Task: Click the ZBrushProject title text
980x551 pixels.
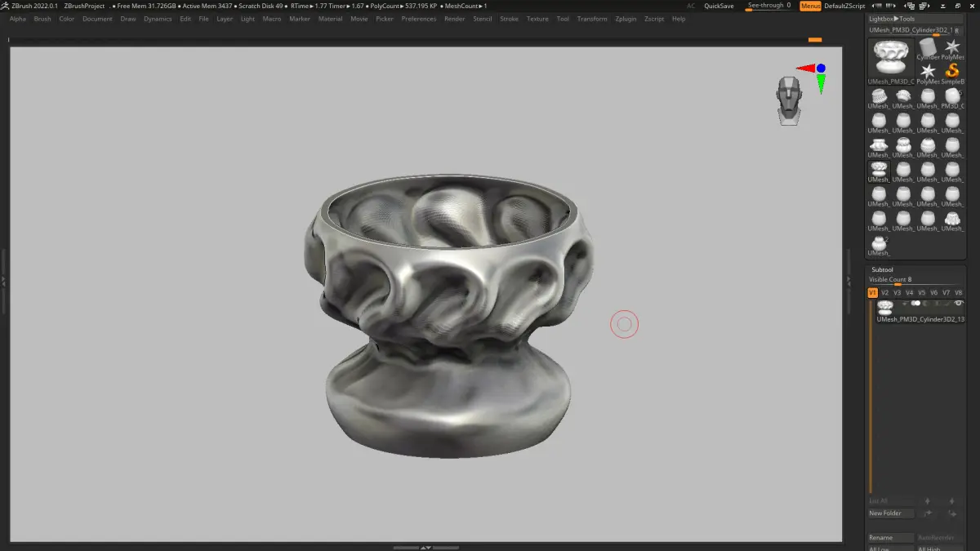Action: (x=85, y=6)
